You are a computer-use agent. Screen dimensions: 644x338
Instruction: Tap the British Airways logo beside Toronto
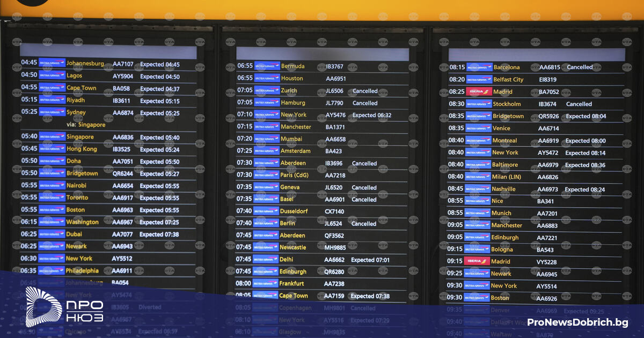coord(52,197)
